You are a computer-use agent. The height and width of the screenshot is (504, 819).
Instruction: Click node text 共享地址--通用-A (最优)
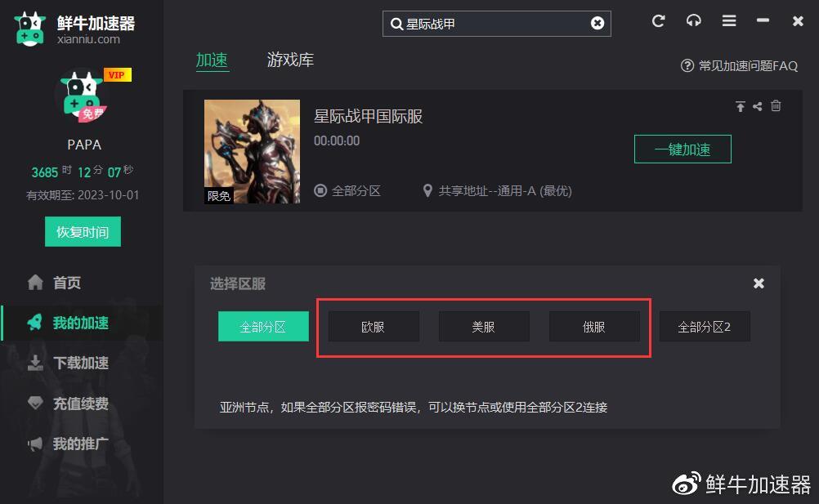coord(505,191)
